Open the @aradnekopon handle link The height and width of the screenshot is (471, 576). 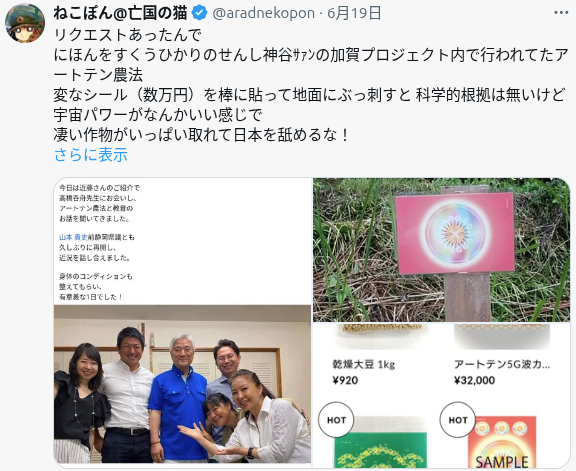coord(263,13)
